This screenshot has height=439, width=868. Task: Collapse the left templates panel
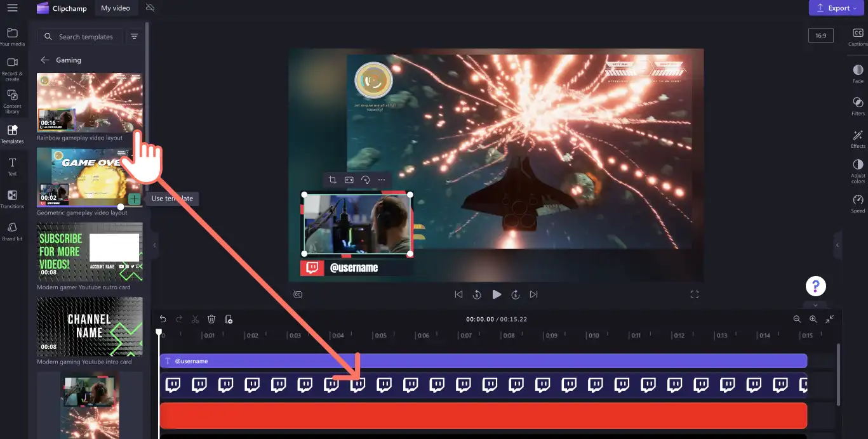154,245
